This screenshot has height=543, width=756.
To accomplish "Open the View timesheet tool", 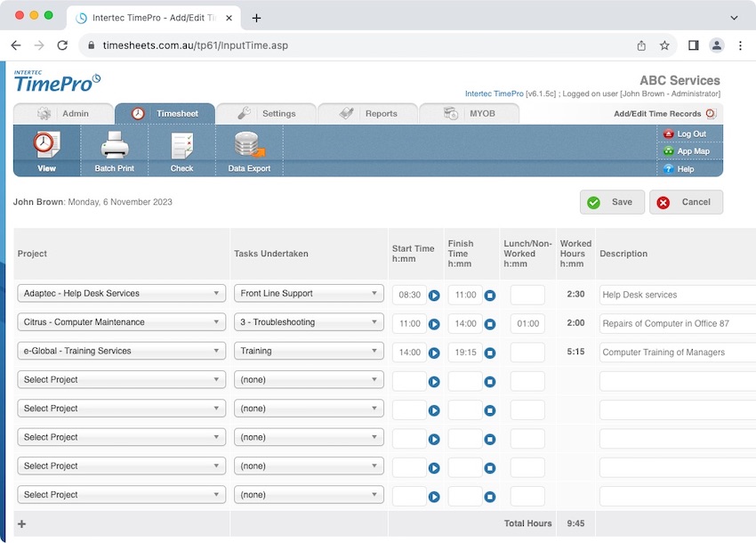I will coord(46,151).
